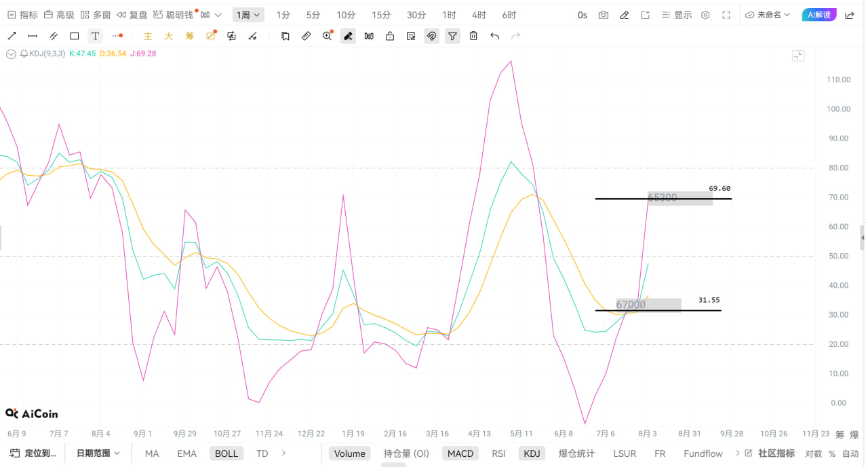Viewport: 868px width, 467px height.
Task: Toggle RSI sub-indicator
Action: coord(498,453)
